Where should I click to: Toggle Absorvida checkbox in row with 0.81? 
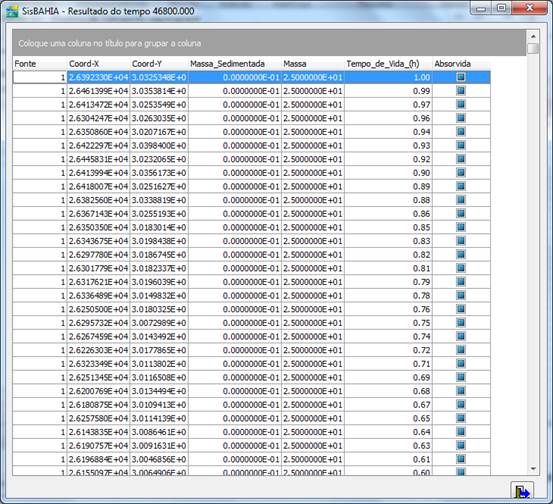[461, 268]
